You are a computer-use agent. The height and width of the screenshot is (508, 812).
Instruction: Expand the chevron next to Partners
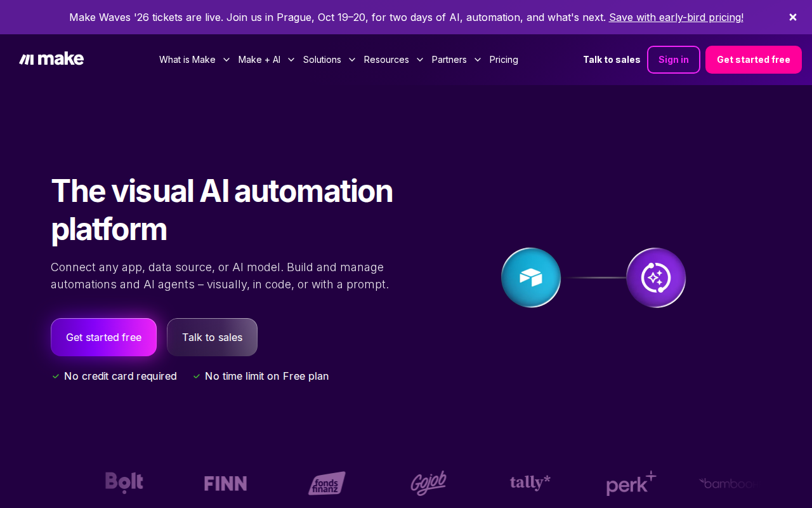point(478,60)
